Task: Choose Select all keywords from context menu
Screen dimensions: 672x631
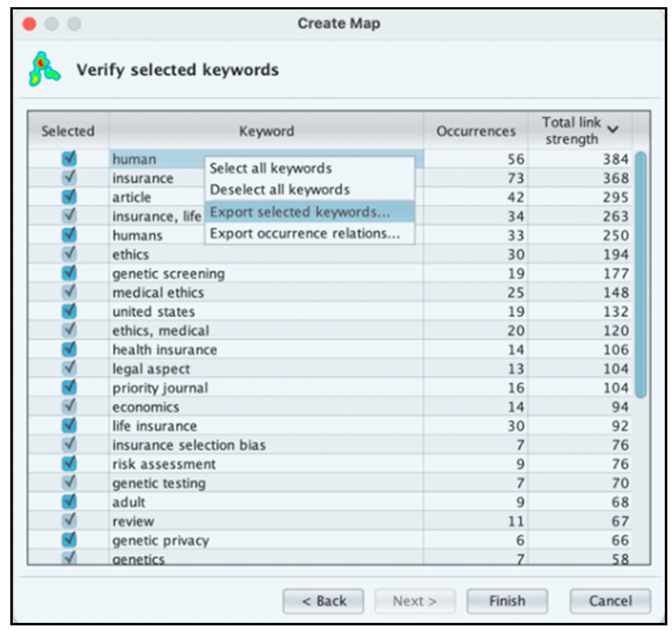Action: point(270,168)
